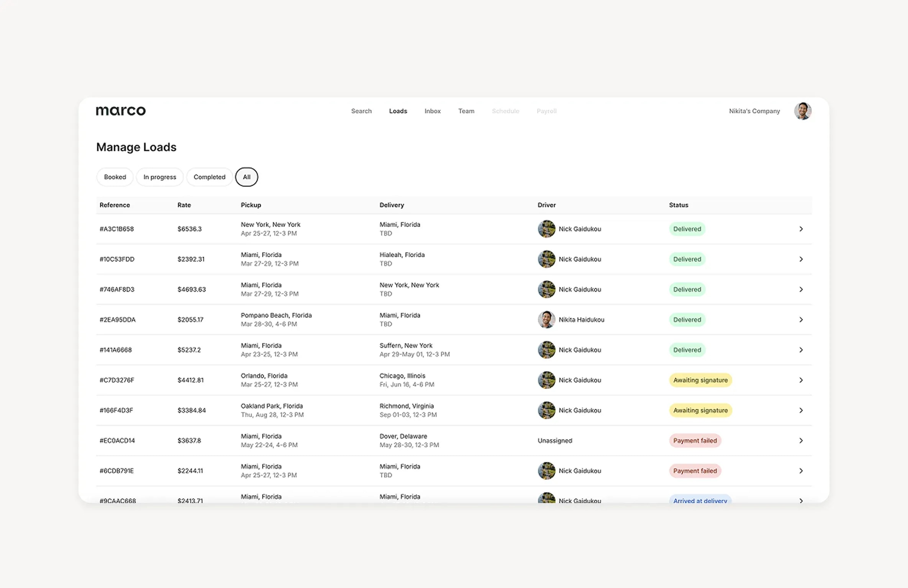Click Nikita Haidukou's avatar photo
The height and width of the screenshot is (588, 908).
coord(546,320)
